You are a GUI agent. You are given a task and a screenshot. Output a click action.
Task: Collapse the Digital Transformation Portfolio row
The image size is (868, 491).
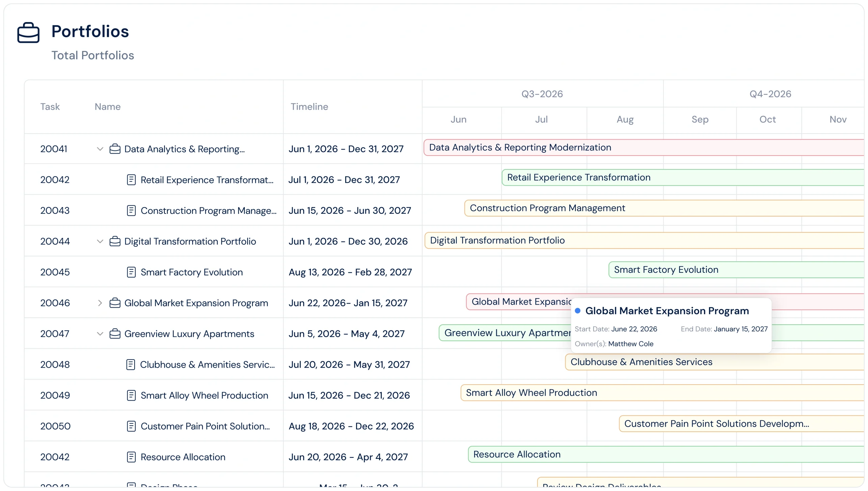pos(100,241)
